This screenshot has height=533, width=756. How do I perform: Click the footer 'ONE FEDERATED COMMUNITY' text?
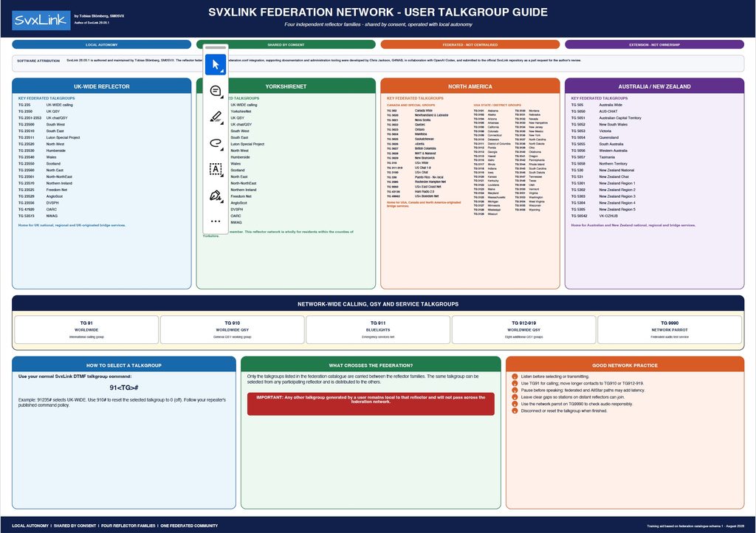click(x=189, y=526)
